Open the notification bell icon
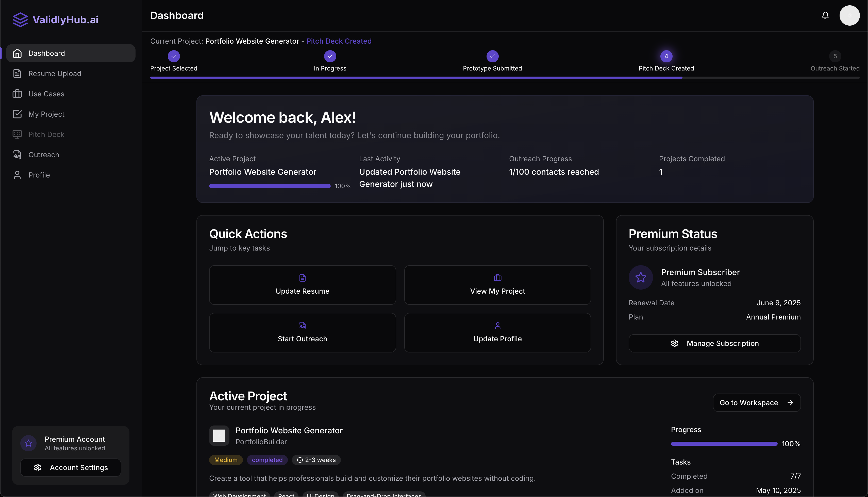The width and height of the screenshot is (868, 497). [825, 15]
